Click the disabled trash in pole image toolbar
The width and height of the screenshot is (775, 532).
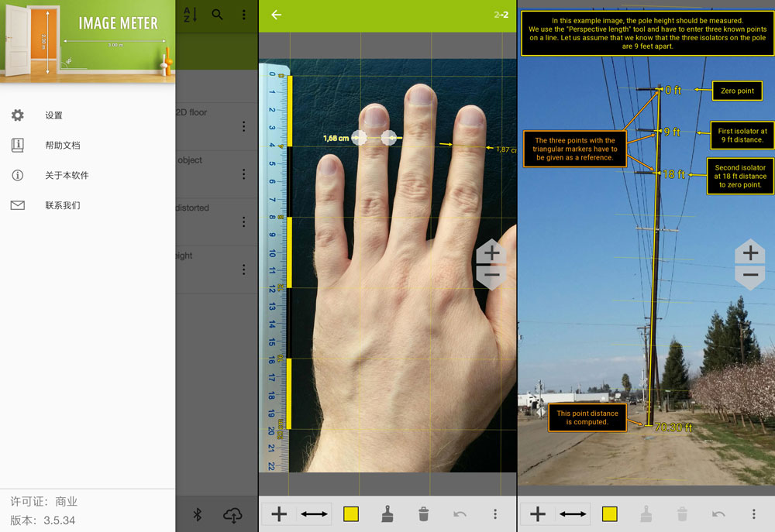pyautogui.click(x=682, y=514)
